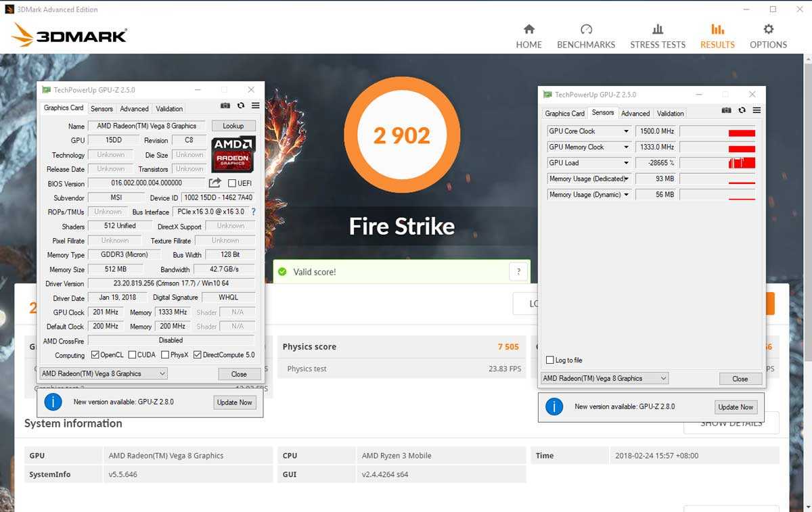This screenshot has height=512, width=812.
Task: Click refresh icon in right GPU-Z window
Action: pos(742,110)
